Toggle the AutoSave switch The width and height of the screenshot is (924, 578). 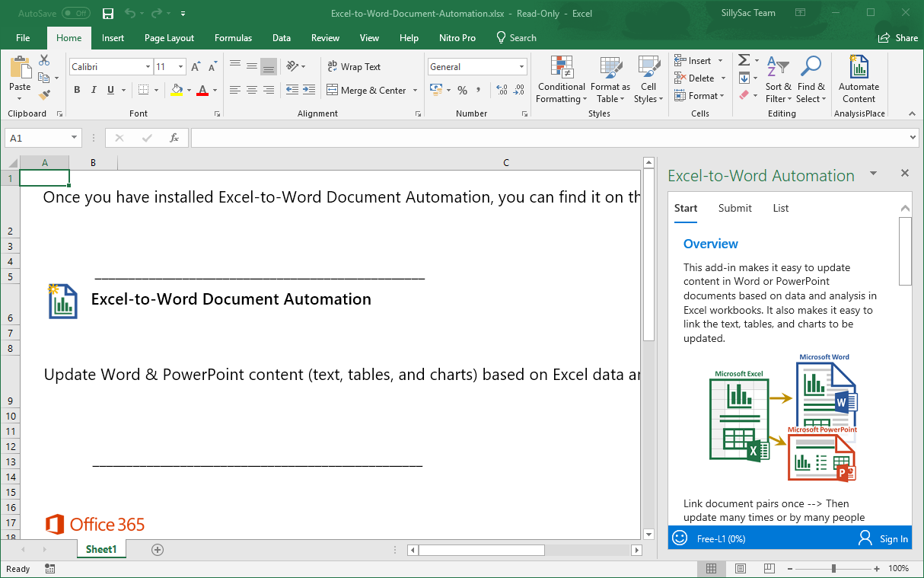tap(75, 14)
